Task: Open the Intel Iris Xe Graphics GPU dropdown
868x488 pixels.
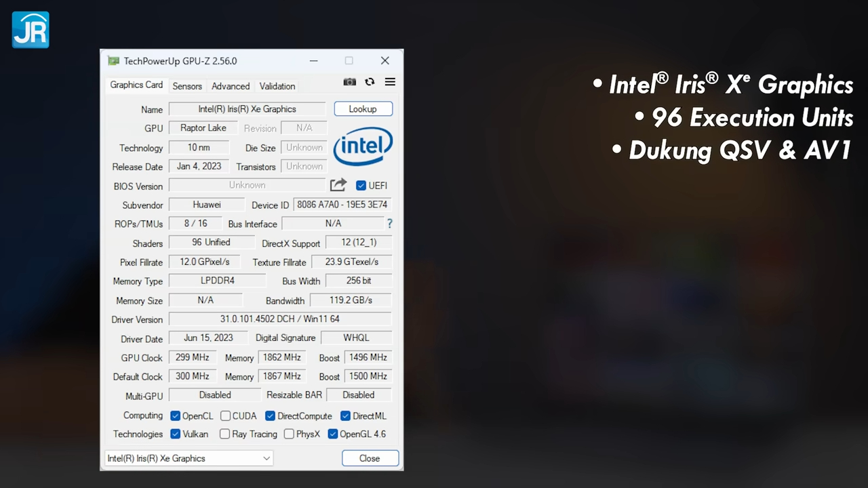Action: (189, 458)
